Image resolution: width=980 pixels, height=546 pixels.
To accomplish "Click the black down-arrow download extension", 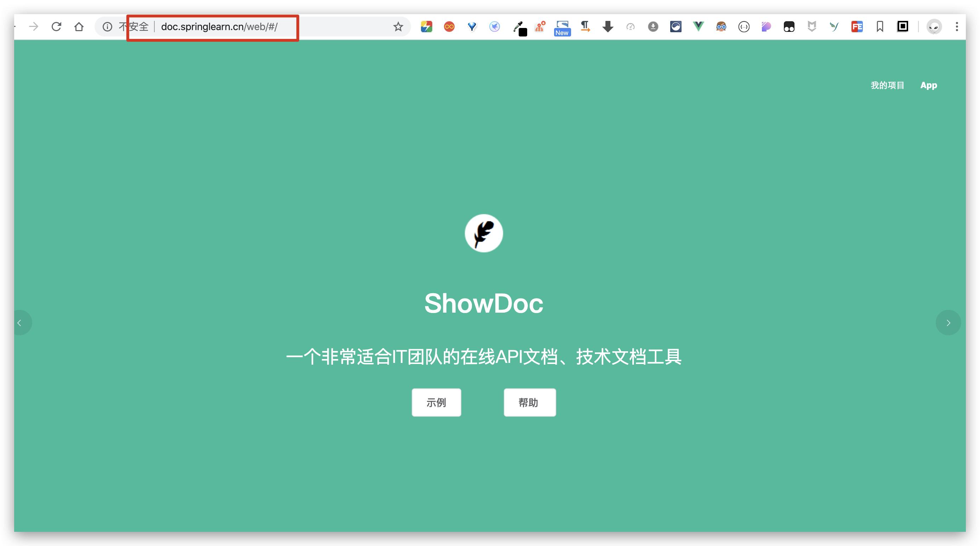I will [x=608, y=27].
